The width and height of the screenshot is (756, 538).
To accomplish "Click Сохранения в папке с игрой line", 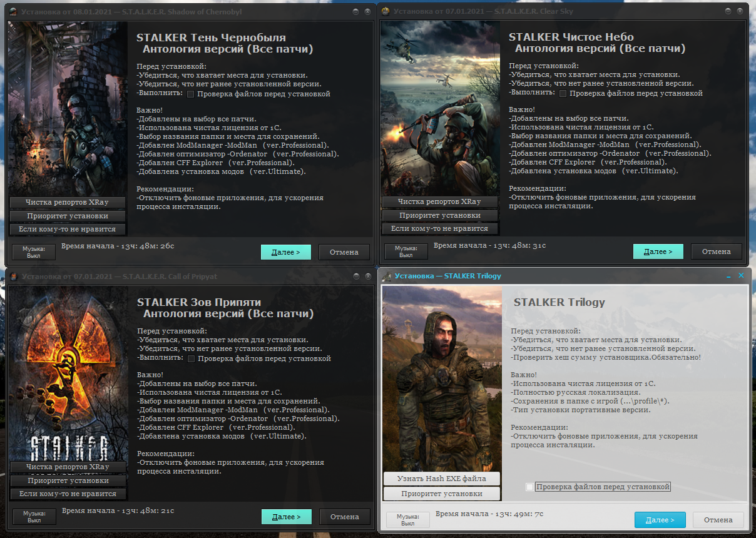I will tap(590, 401).
